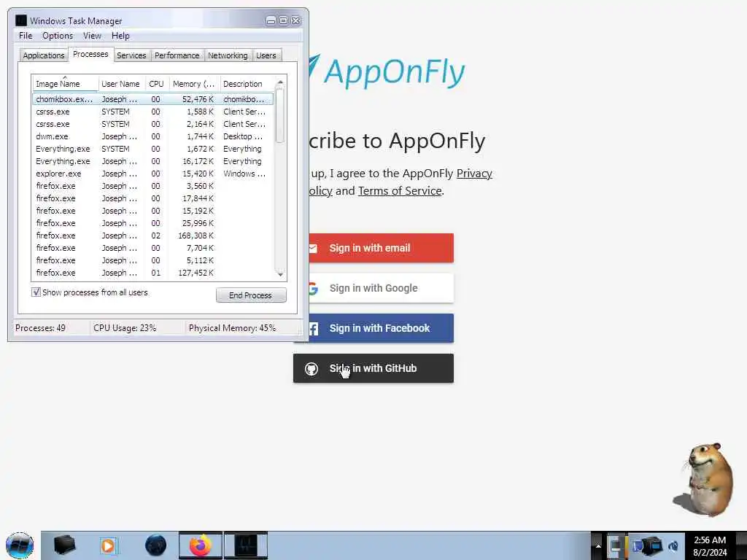The height and width of the screenshot is (560, 747).
Task: Switch to the Users tab
Action: tap(266, 55)
